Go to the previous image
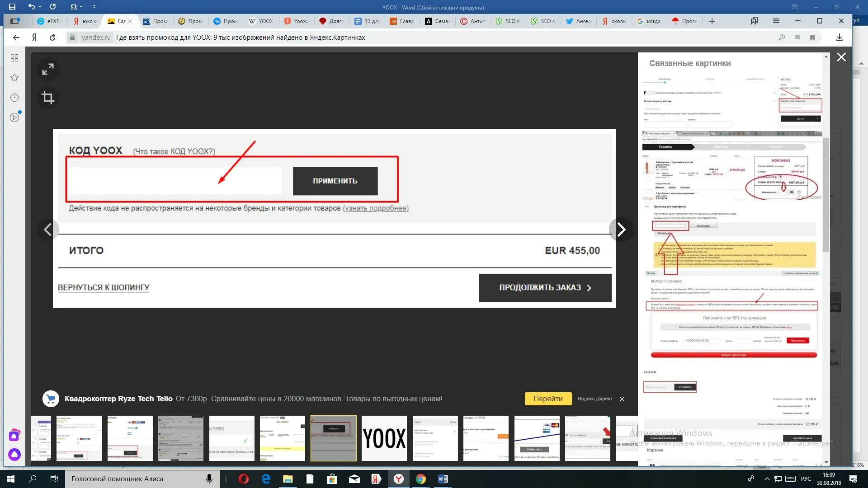Image resolution: width=868 pixels, height=488 pixels. pyautogui.click(x=48, y=230)
